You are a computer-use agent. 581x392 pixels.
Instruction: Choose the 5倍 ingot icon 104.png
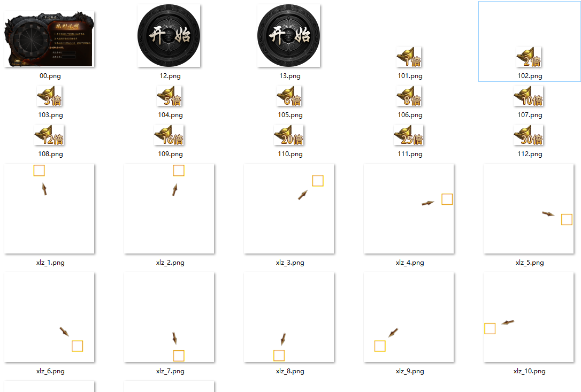(169, 96)
